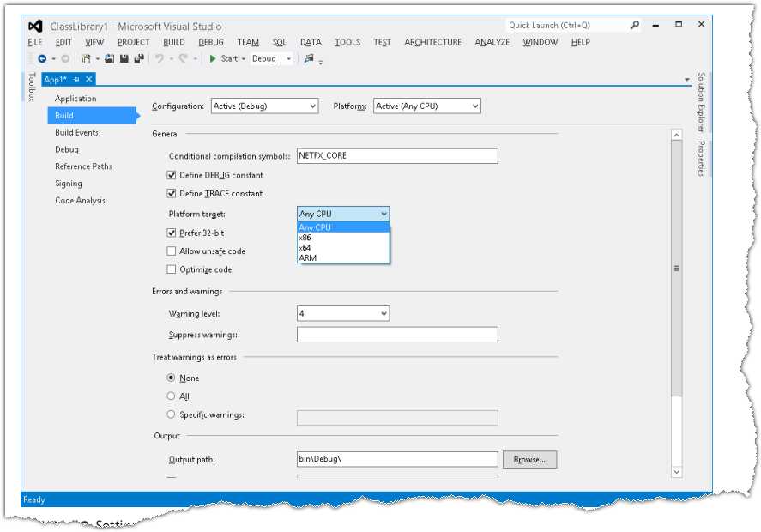Click the green Start play icon

(213, 58)
